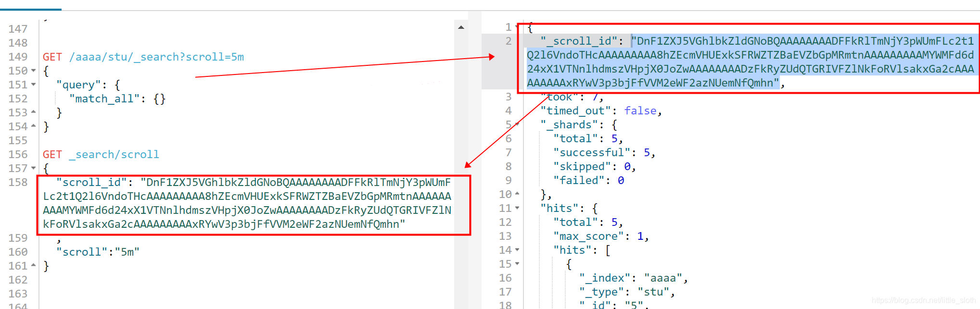This screenshot has height=309, width=980.
Task: Toggle fold marker at line 154
Action: coord(33,126)
